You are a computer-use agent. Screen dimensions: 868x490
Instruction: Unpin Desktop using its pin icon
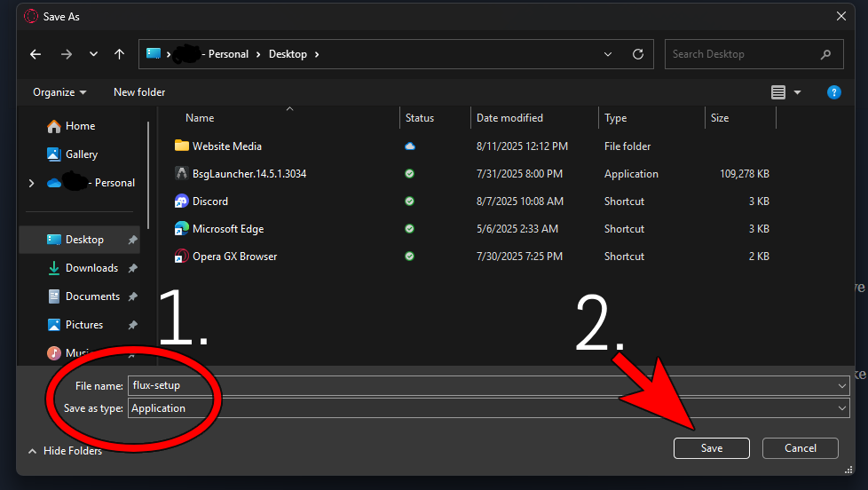tap(133, 240)
